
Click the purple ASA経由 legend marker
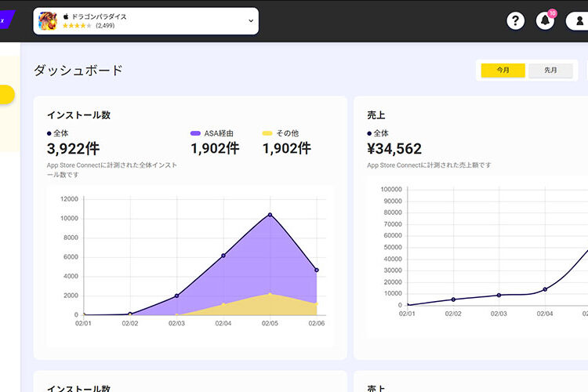pos(195,133)
